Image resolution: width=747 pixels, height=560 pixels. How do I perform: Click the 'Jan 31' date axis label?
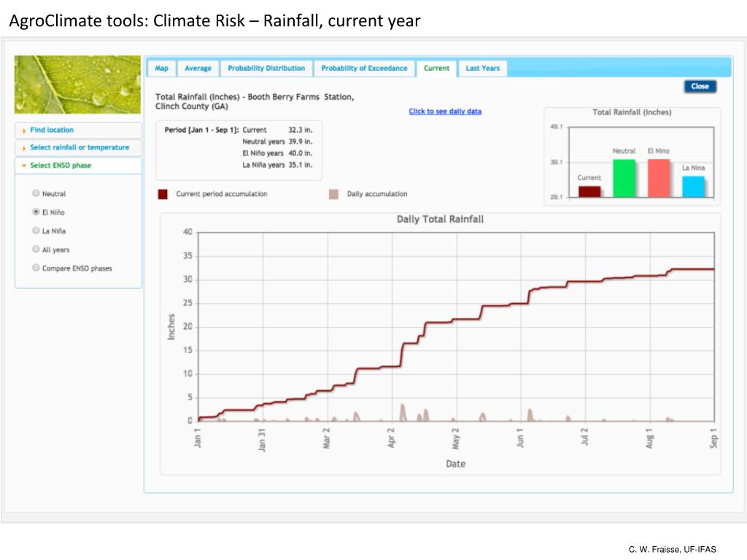(x=262, y=439)
